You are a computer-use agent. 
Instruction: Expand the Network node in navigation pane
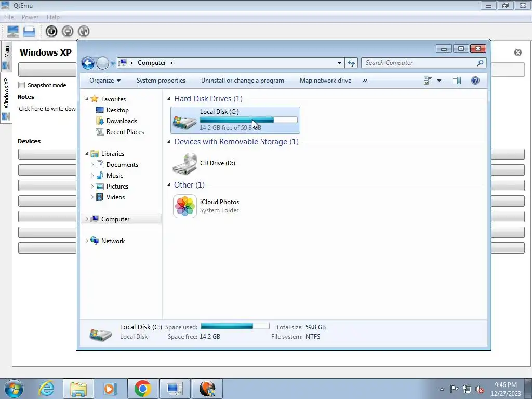[87, 241]
